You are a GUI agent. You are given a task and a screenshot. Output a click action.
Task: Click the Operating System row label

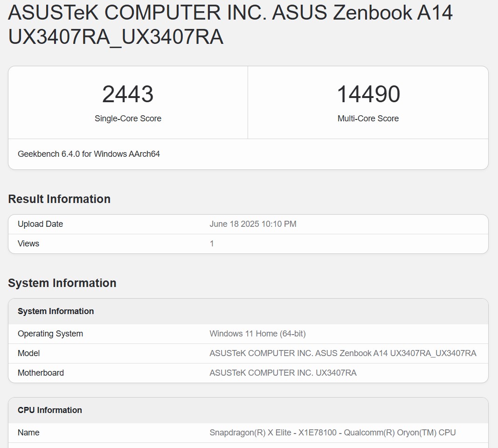(x=50, y=334)
